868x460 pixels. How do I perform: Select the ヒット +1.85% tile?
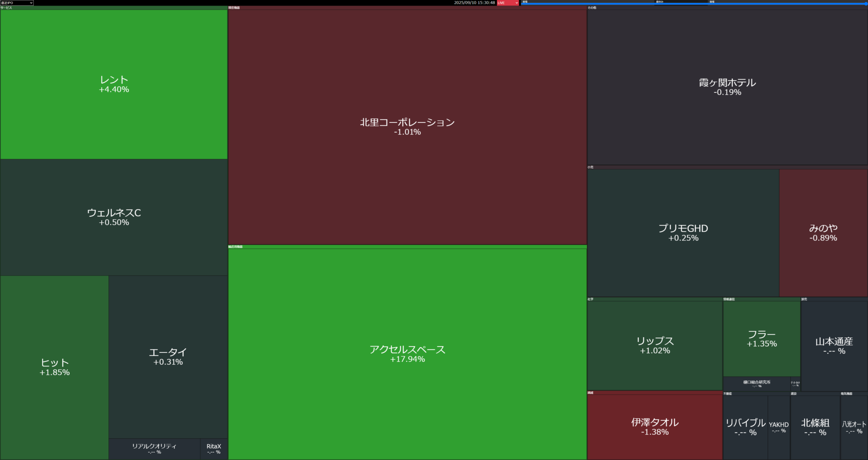coord(54,367)
